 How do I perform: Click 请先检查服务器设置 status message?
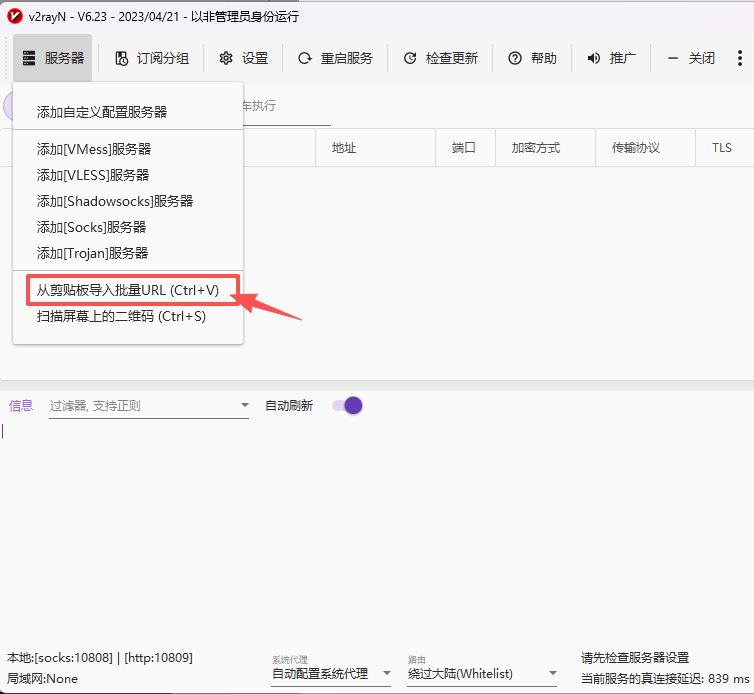pos(635,657)
